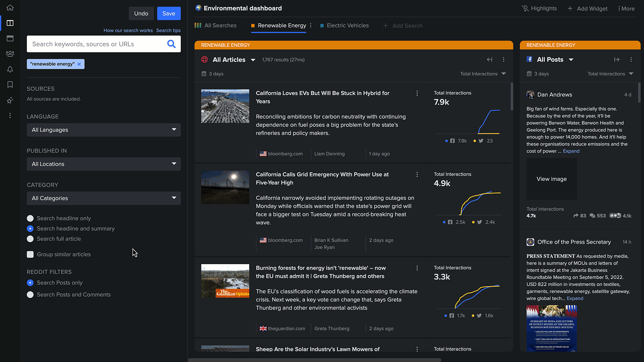This screenshot has width=644, height=362.
Task: Switch to All Searches tab
Action: (216, 25)
